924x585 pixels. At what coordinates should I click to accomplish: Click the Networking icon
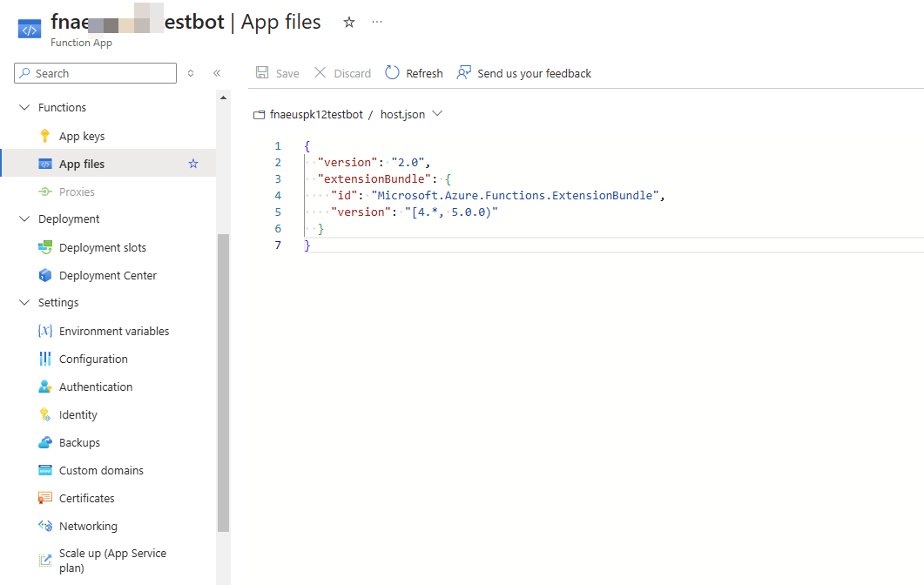44,526
